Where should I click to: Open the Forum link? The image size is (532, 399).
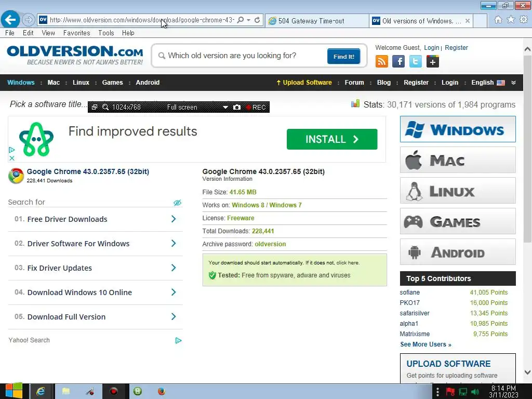(x=354, y=83)
